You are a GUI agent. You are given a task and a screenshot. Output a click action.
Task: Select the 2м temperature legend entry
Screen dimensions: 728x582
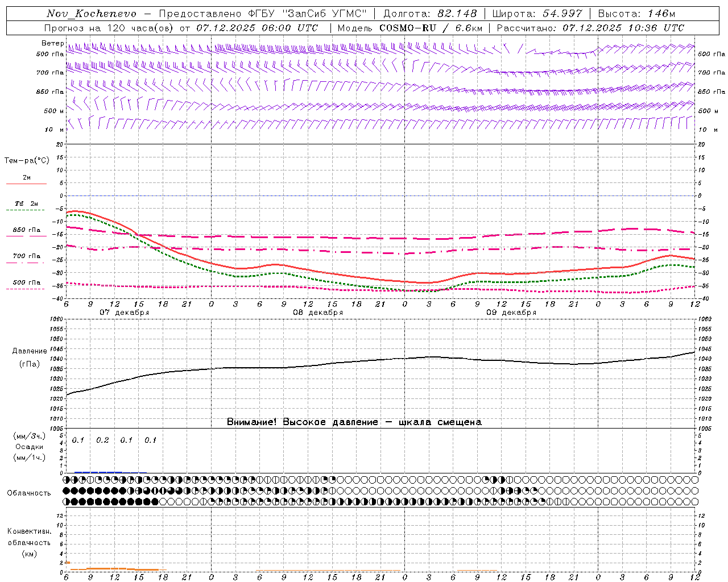pyautogui.click(x=27, y=177)
